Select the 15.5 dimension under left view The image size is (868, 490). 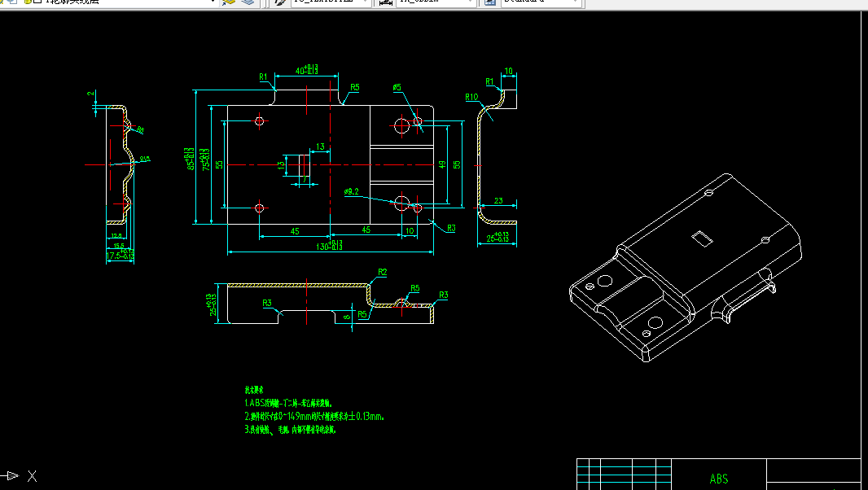[118, 245]
